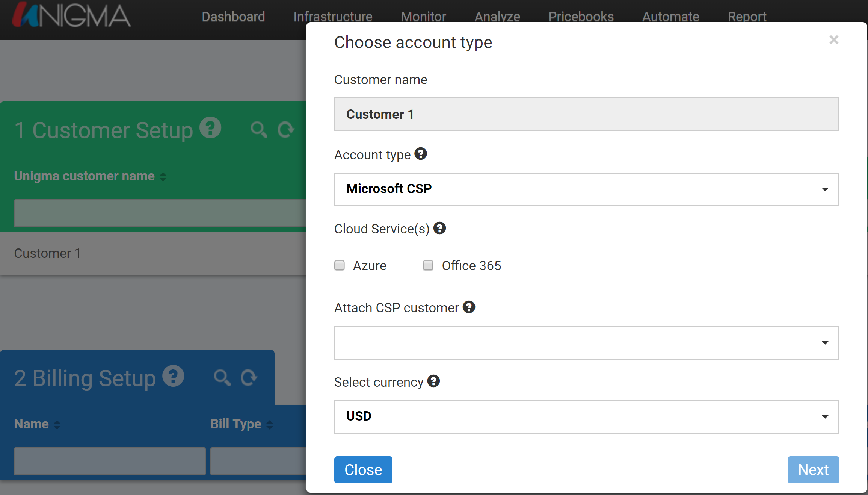Click Billing Setup search icon
Image resolution: width=868 pixels, height=495 pixels.
click(222, 378)
